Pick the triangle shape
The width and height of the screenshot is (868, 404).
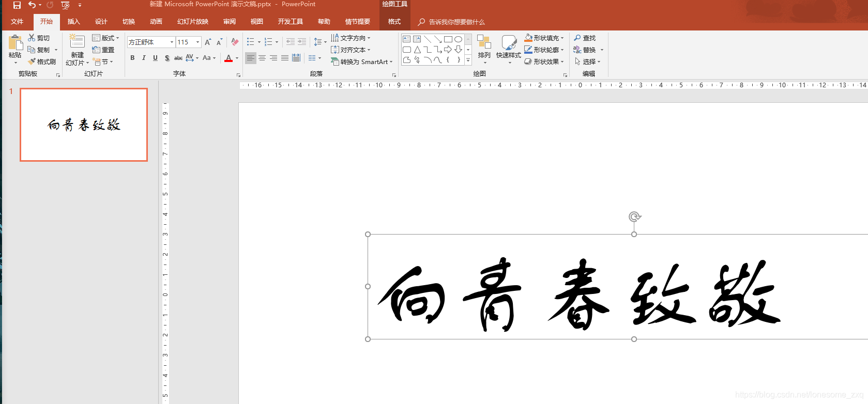click(417, 50)
